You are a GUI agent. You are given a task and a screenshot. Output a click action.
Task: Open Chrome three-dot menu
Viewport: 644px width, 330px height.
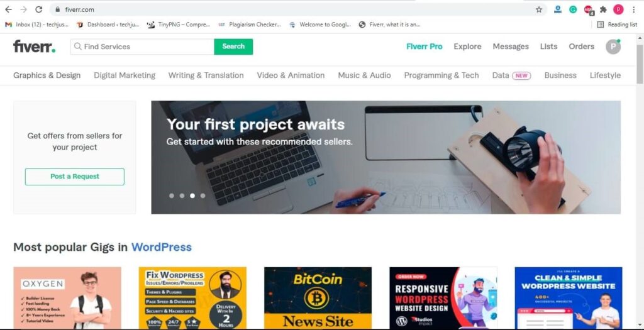click(x=634, y=9)
